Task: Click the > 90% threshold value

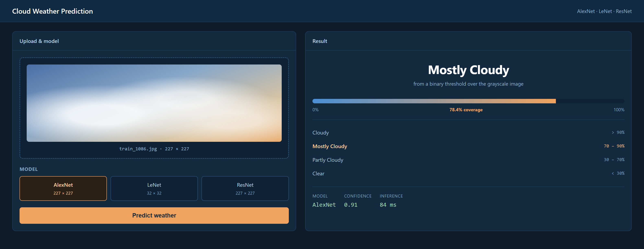Action: tap(618, 132)
